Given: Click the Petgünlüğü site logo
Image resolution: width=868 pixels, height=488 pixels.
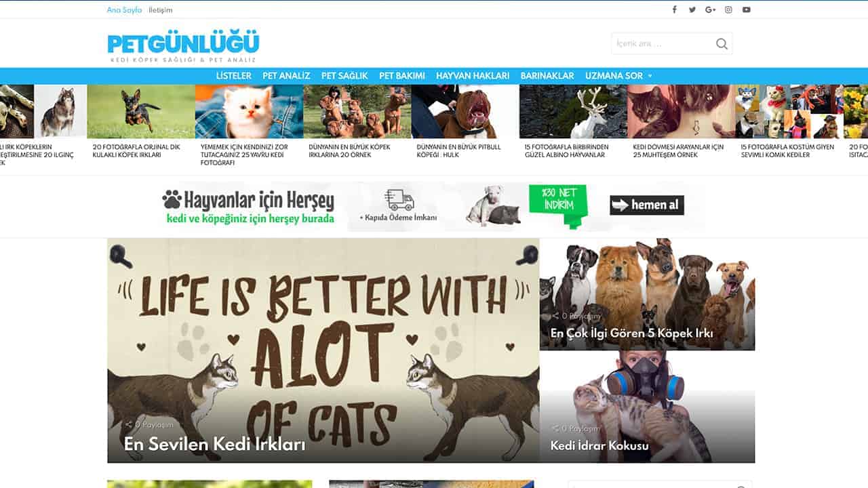Looking at the screenshot, I should tap(183, 47).
